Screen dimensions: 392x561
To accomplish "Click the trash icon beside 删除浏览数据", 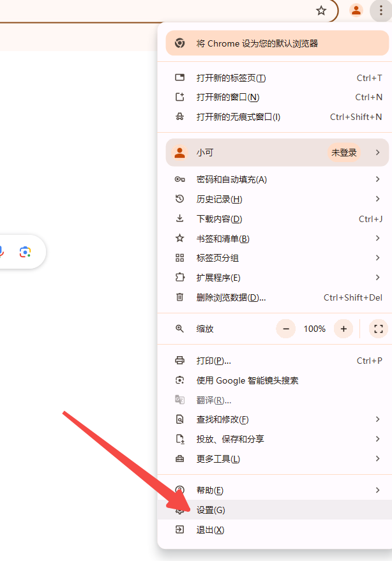I will [179, 297].
